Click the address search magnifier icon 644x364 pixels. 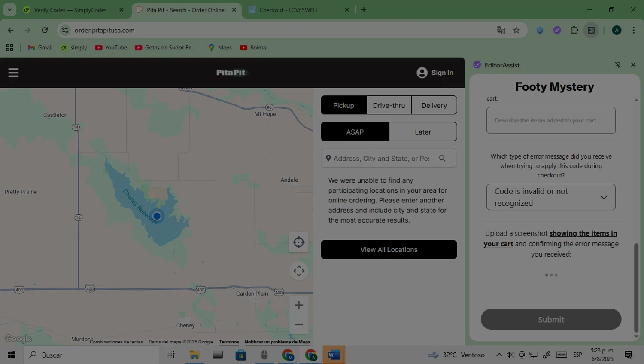(x=442, y=158)
